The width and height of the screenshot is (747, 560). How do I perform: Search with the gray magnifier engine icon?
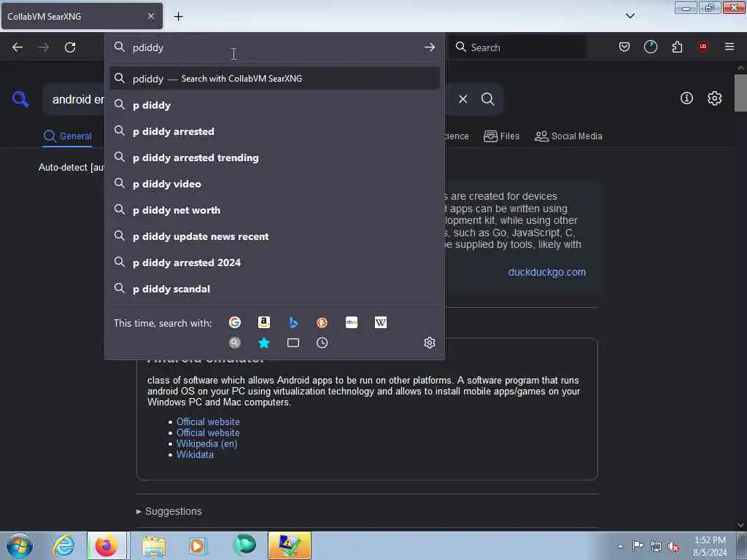click(x=234, y=343)
